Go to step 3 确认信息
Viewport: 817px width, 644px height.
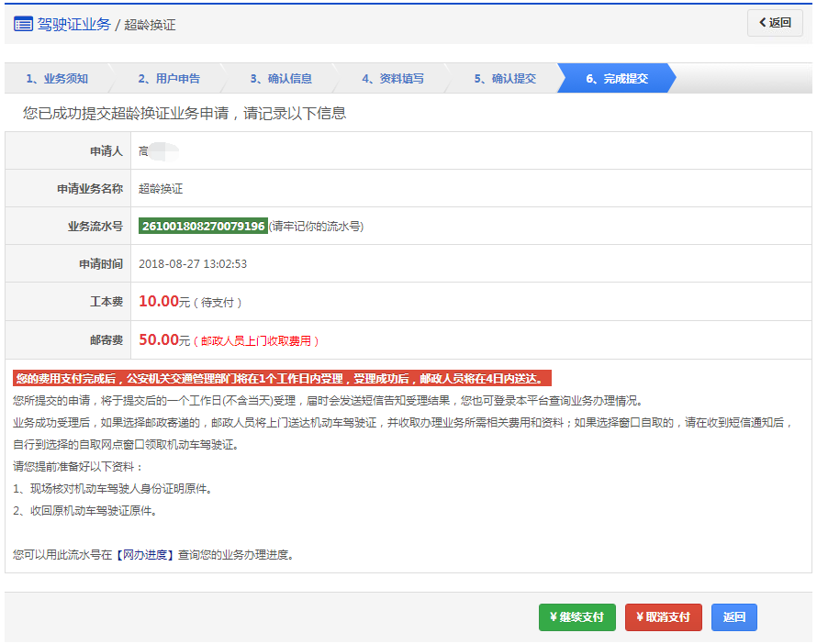[281, 79]
